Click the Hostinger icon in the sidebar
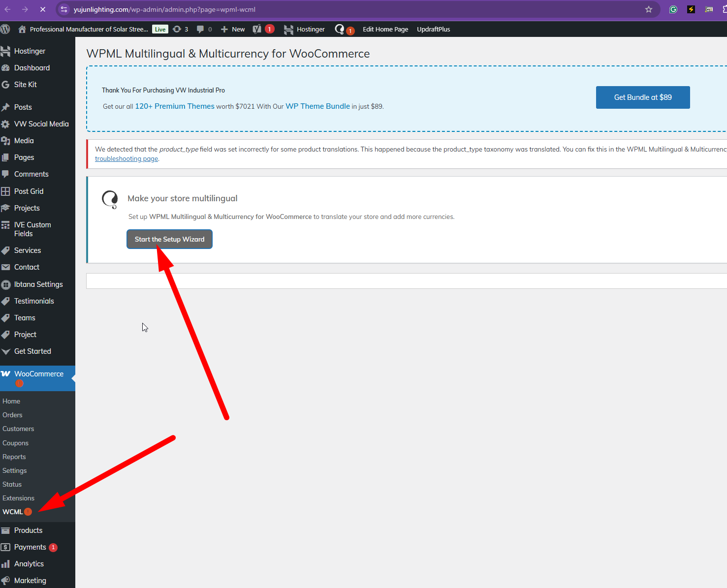 click(6, 51)
